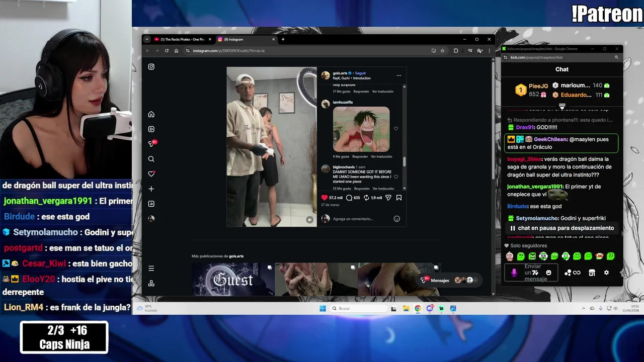Open the Chrome extensions puzzle icon
644x362 pixels.
pyautogui.click(x=456, y=50)
